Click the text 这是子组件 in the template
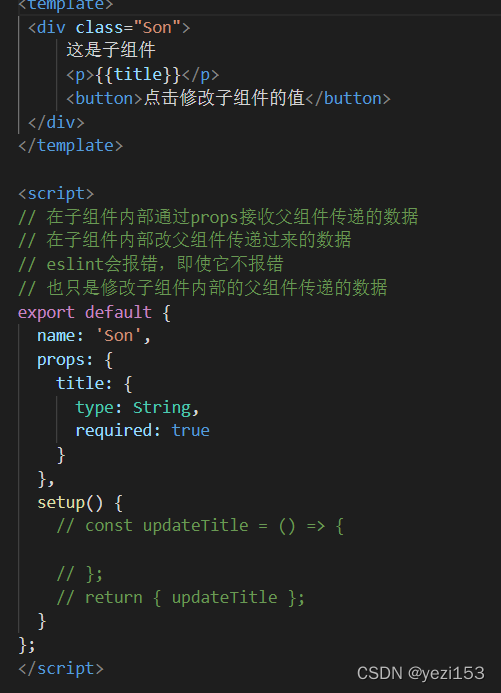 click(x=111, y=50)
